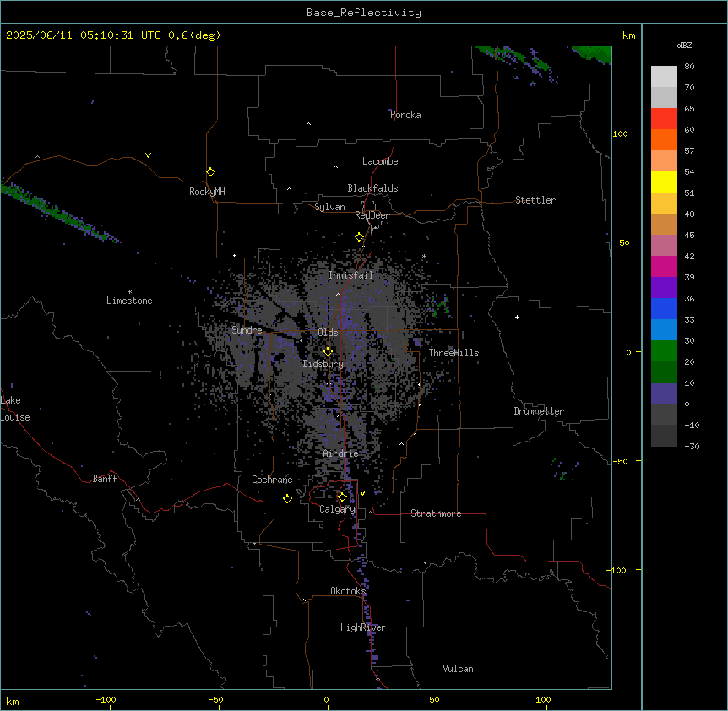Screen dimensions: 728x711
Task: Click the Innisfail label
Action: click(x=351, y=275)
